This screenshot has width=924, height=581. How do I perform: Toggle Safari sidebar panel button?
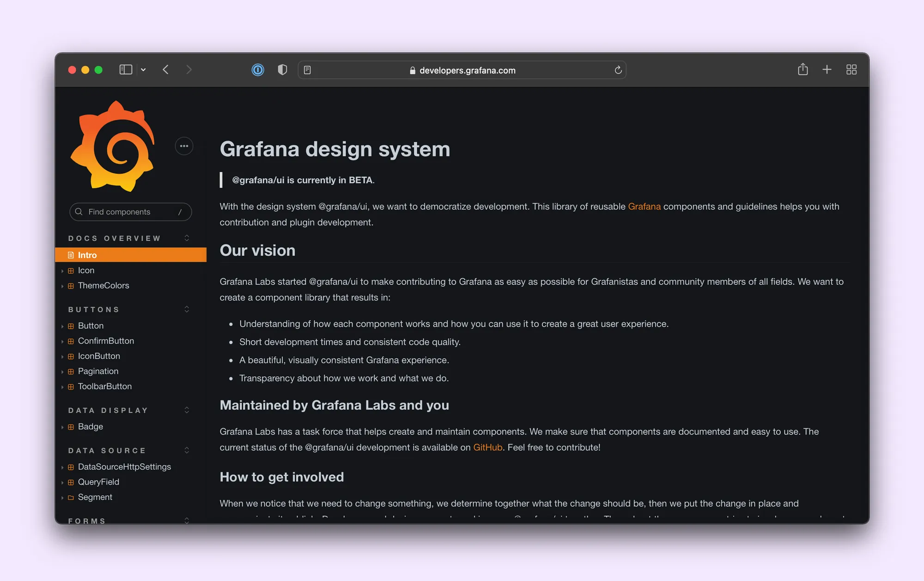pyautogui.click(x=126, y=69)
